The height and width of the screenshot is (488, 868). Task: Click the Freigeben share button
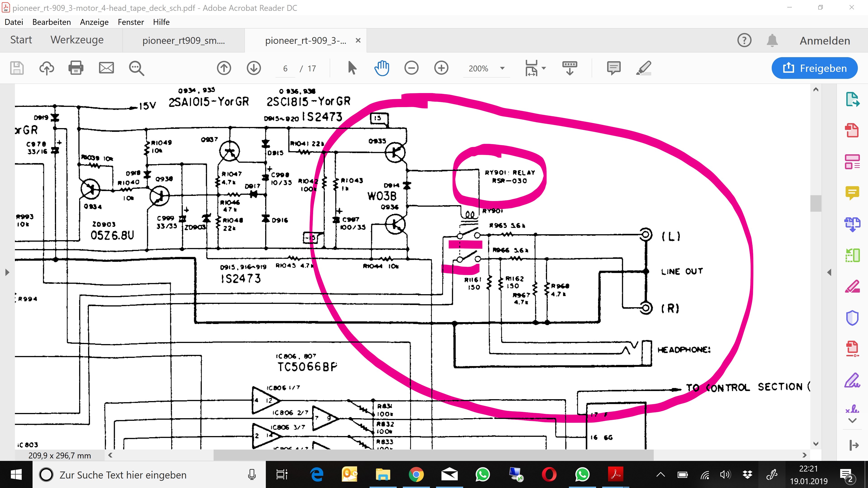click(x=814, y=68)
